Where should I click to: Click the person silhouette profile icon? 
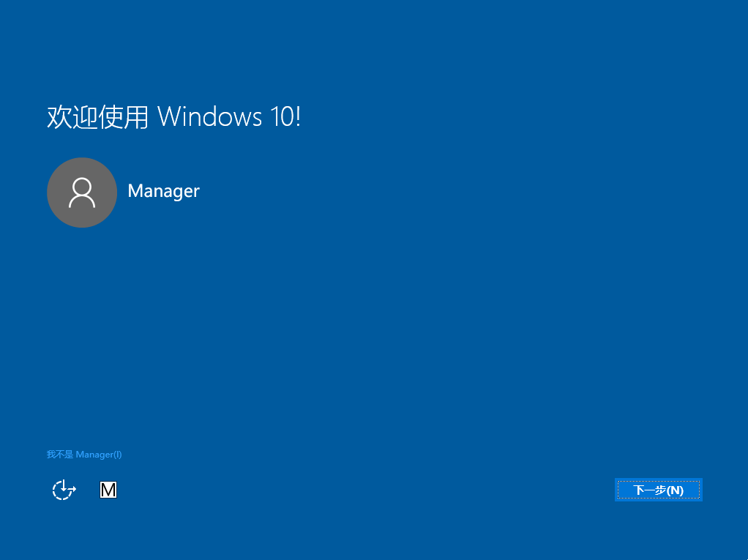click(x=82, y=193)
